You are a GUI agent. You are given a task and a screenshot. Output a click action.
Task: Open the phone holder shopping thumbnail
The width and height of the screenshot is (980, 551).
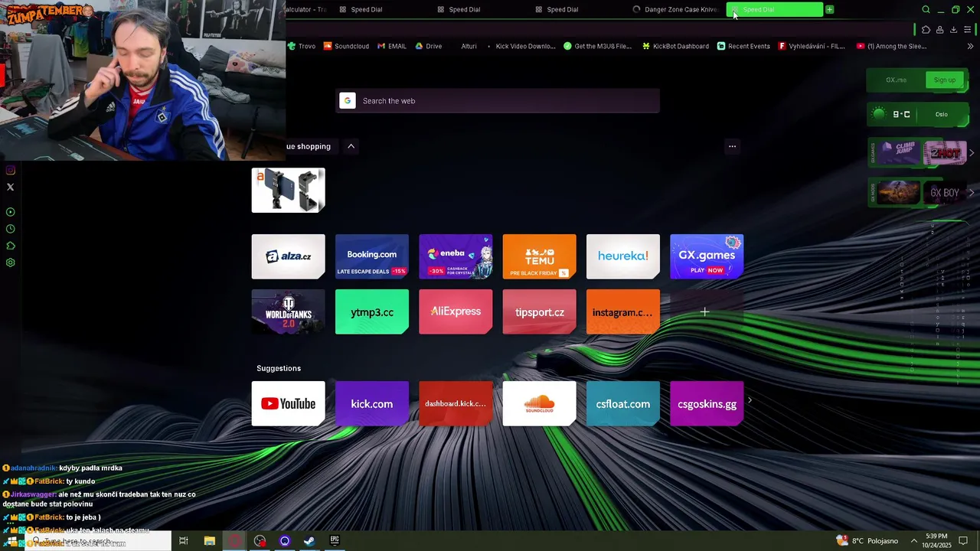(x=288, y=190)
